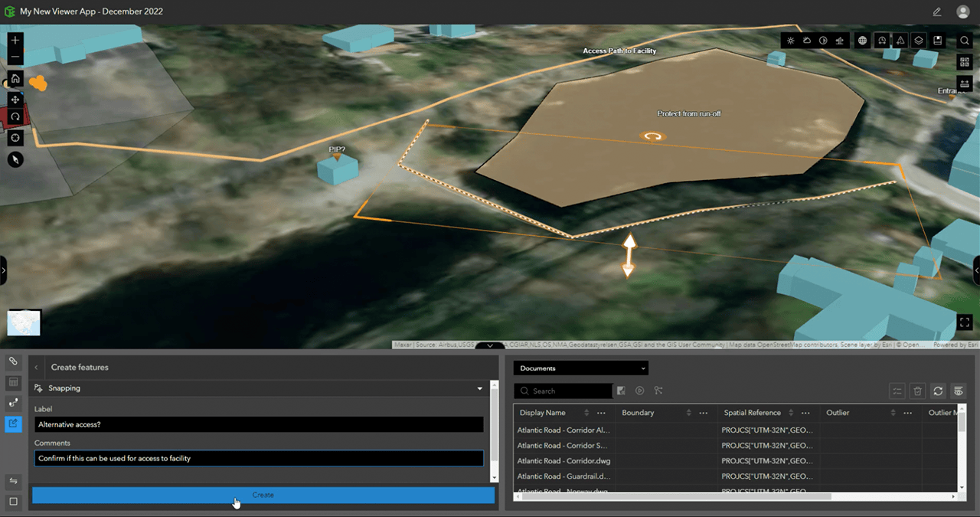Activate the bookmarks/save icon on the toolbar
This screenshot has width=980, height=517.
point(937,40)
